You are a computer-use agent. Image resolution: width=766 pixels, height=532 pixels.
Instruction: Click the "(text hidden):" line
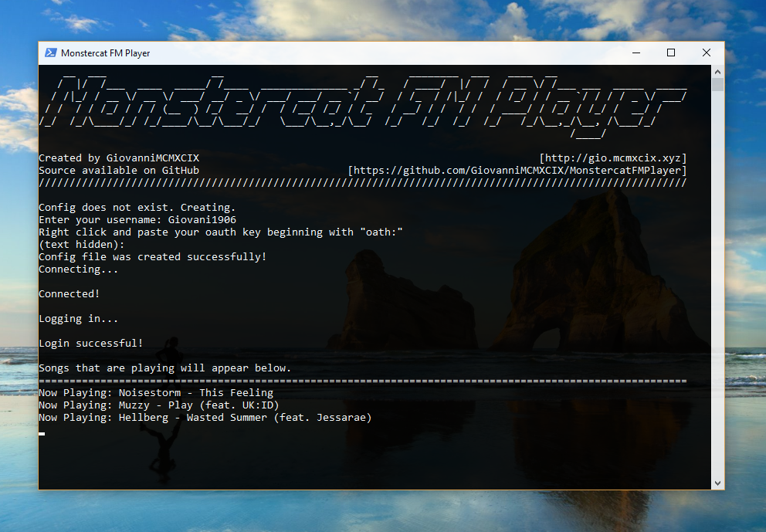click(82, 244)
